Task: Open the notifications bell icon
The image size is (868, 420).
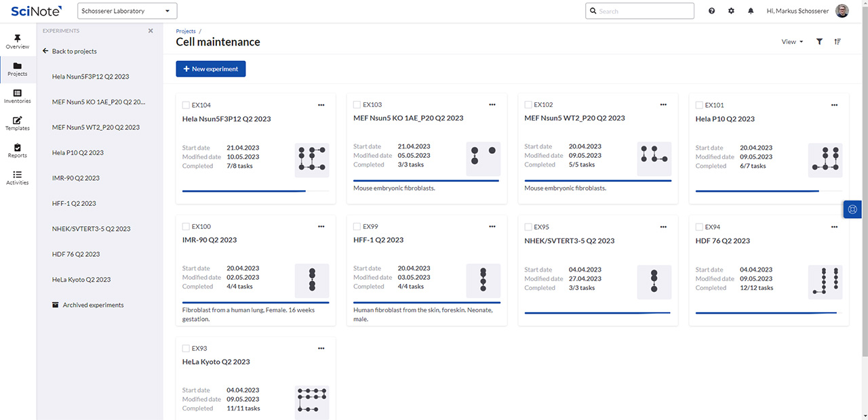Action: tap(751, 11)
